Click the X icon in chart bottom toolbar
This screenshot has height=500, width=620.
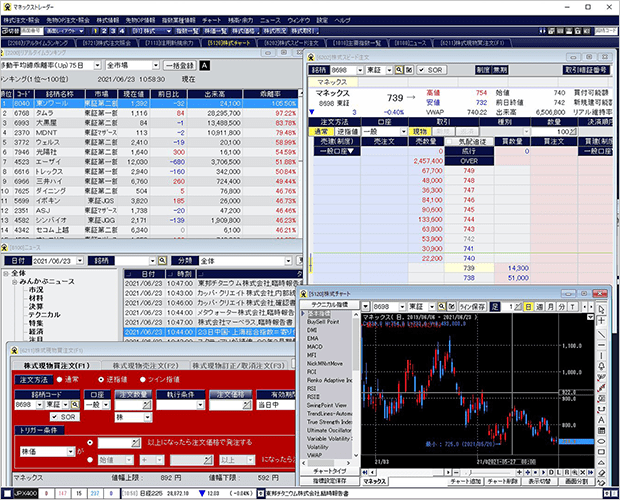[582, 472]
